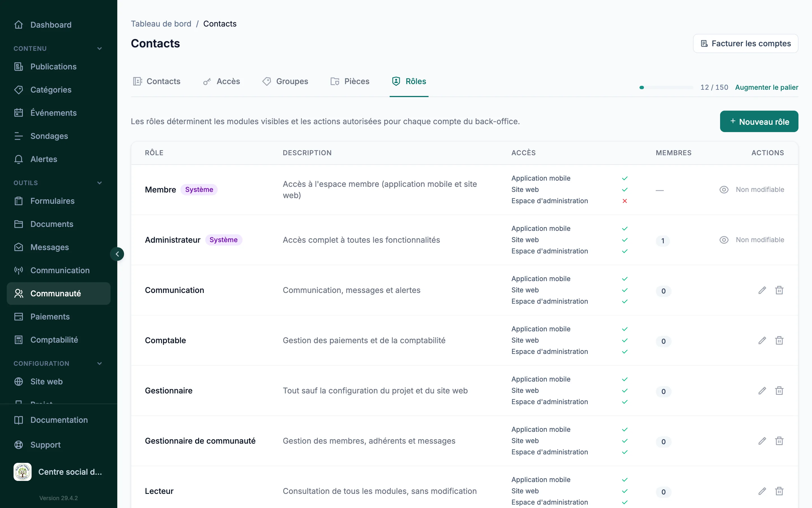Screen dimensions: 812x508
Task: Click the Centre social logo thumbnail
Action: (x=23, y=472)
